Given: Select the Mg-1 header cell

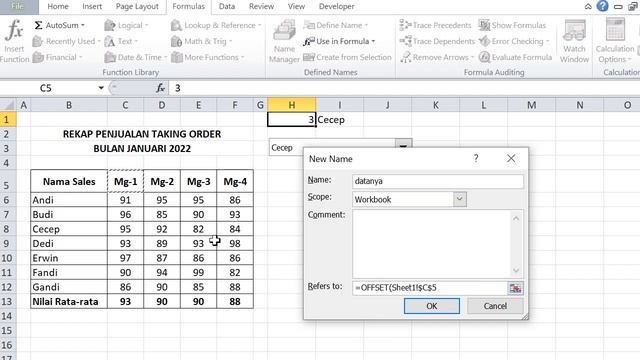Looking at the screenshot, I should pyautogui.click(x=125, y=182).
